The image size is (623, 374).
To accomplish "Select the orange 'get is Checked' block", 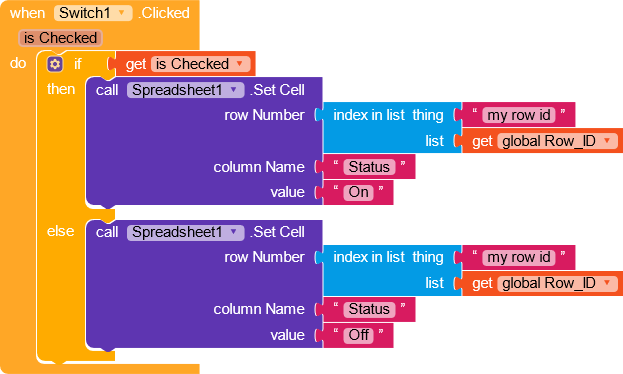I will pos(136,64).
